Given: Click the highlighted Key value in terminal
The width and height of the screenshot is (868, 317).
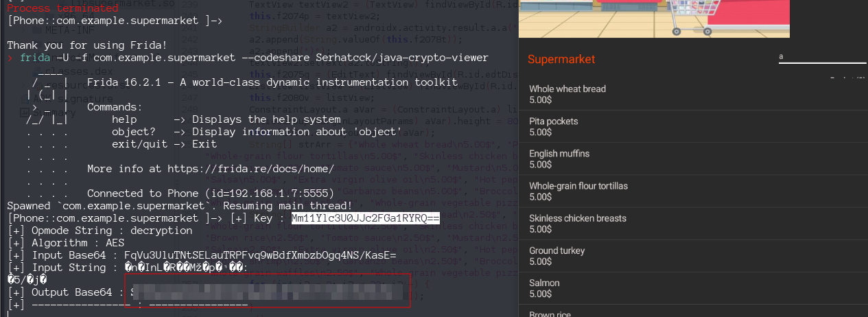Looking at the screenshot, I should pyautogui.click(x=365, y=218).
